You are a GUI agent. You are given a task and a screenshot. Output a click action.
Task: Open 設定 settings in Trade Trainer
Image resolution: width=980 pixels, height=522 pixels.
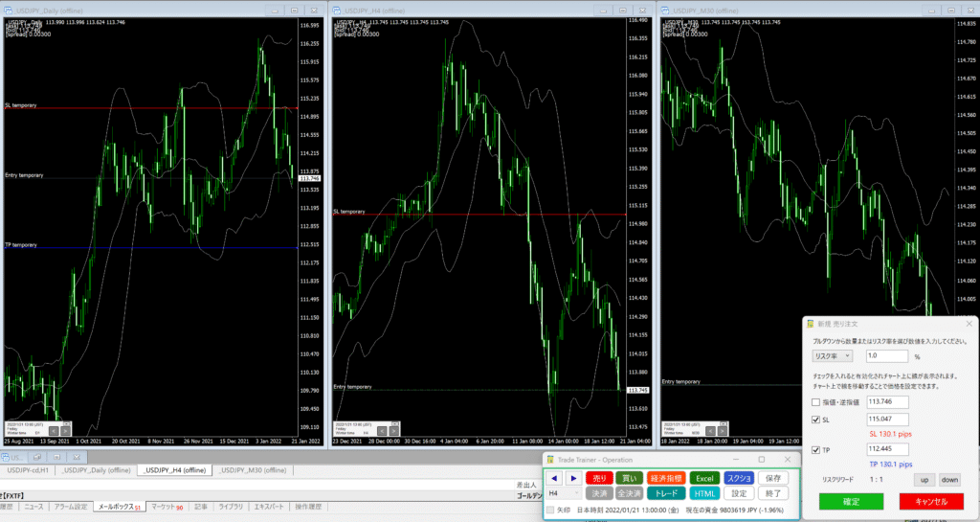pyautogui.click(x=739, y=493)
